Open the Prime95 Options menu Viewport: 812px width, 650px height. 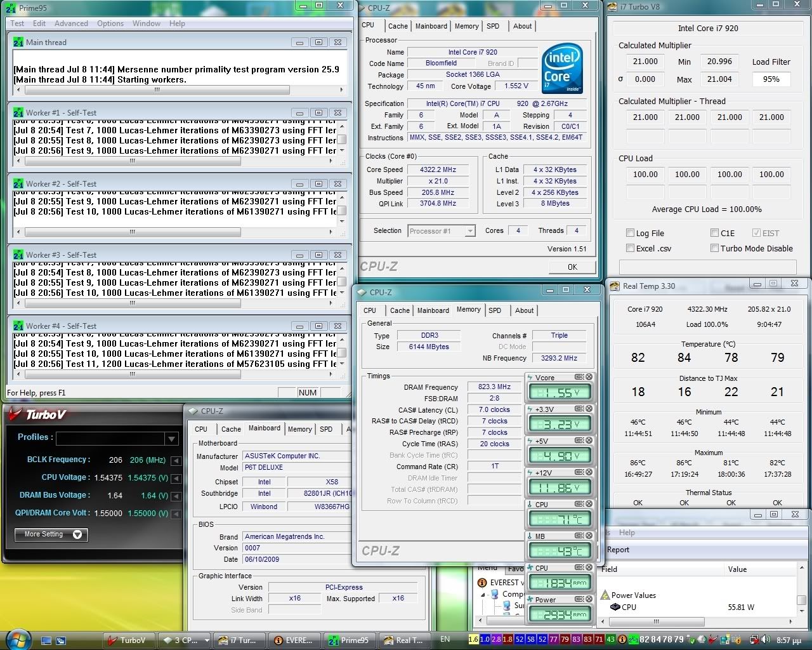coord(110,23)
